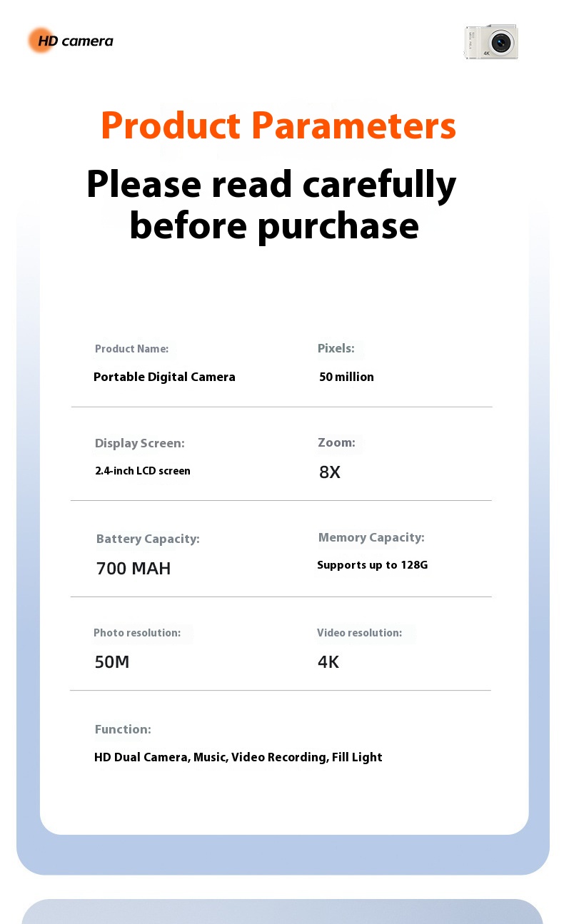Click the Function label
Viewport: 564px width, 924px height.
[x=123, y=729]
